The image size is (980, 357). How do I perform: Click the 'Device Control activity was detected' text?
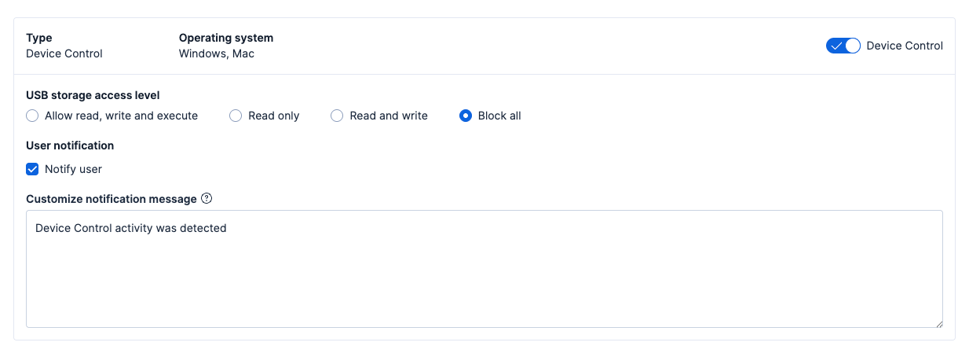[x=131, y=228]
